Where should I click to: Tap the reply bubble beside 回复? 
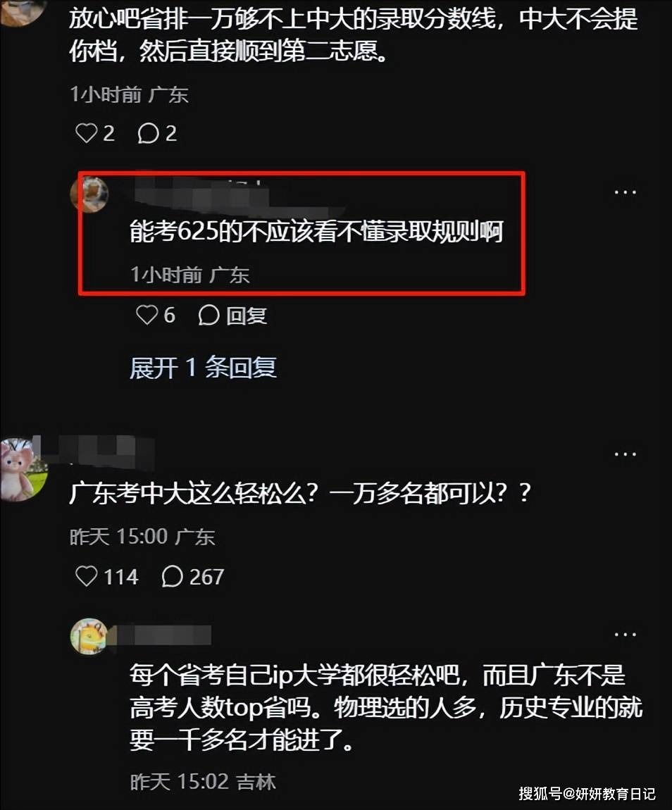[209, 315]
